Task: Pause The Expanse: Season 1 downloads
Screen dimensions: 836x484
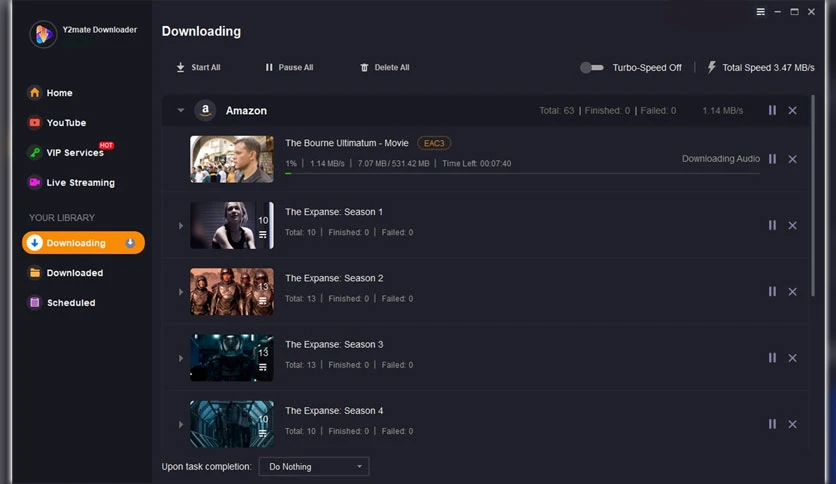Action: point(772,225)
